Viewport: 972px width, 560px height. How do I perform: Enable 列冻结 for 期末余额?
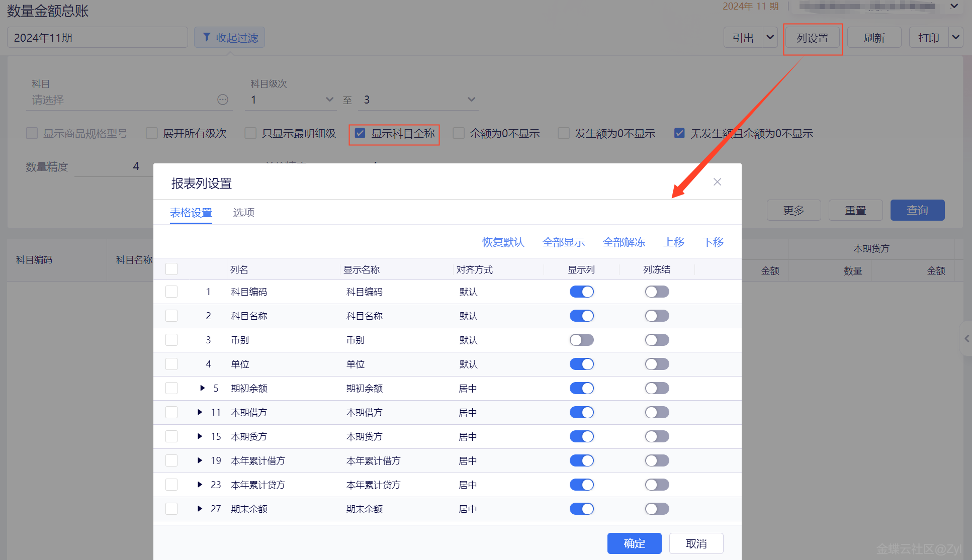point(657,509)
